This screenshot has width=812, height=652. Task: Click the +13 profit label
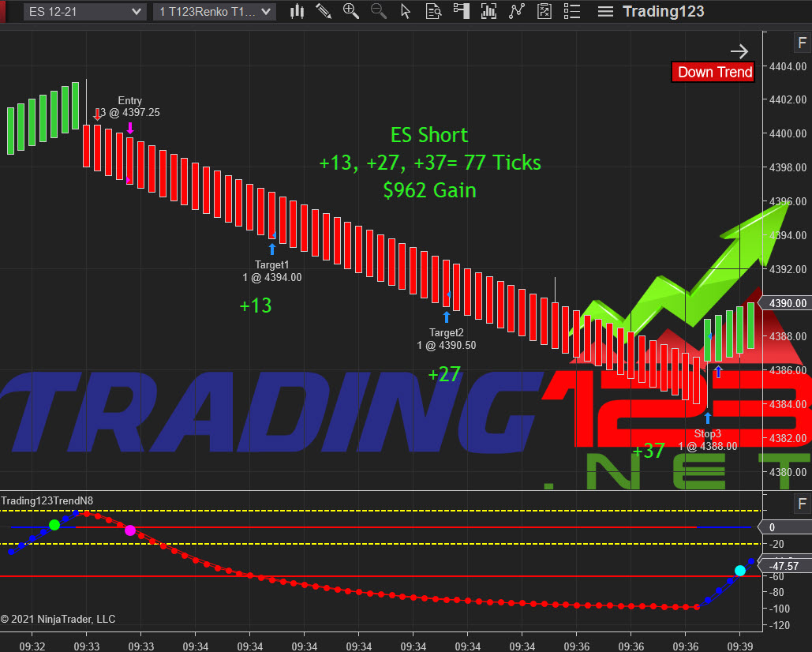(x=256, y=305)
